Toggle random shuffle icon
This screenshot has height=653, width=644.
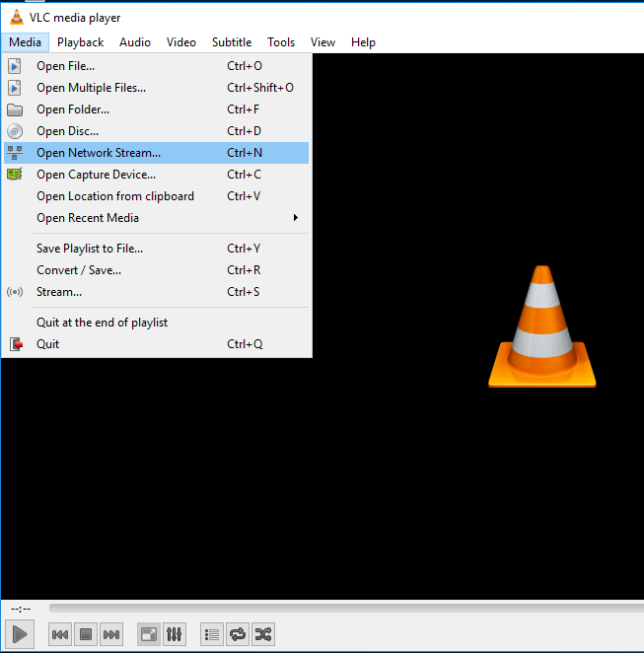point(263,634)
